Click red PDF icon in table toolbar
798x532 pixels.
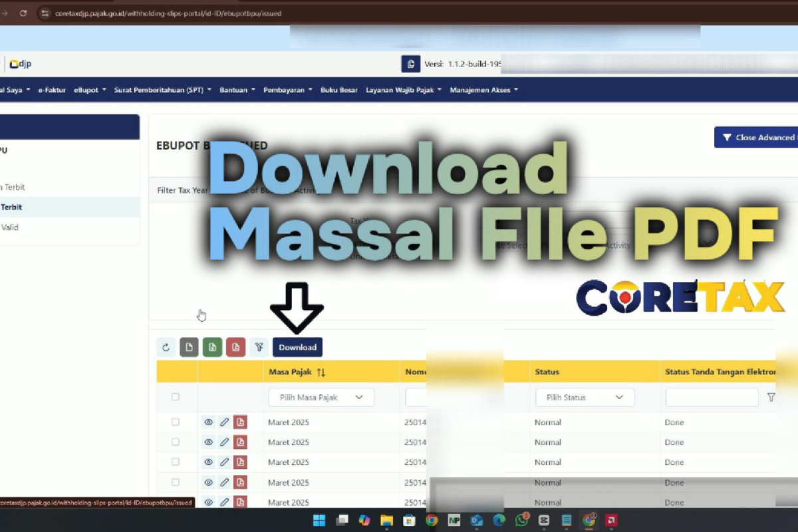235,347
